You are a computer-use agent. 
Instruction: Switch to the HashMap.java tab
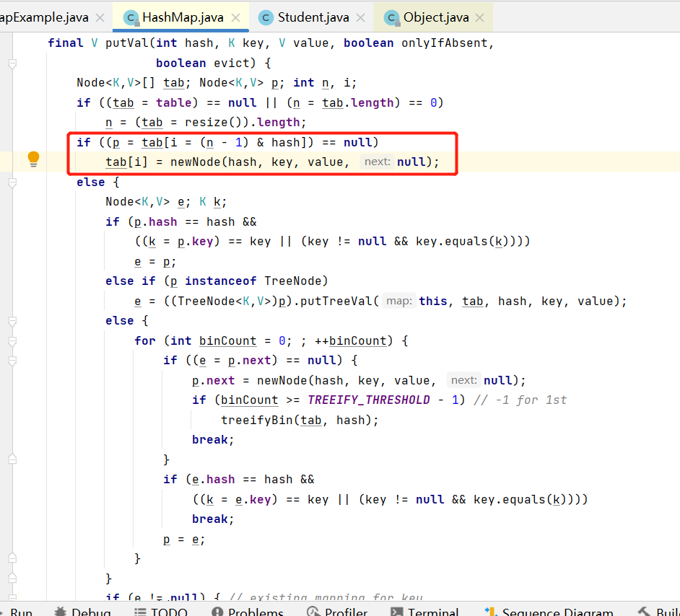point(183,17)
